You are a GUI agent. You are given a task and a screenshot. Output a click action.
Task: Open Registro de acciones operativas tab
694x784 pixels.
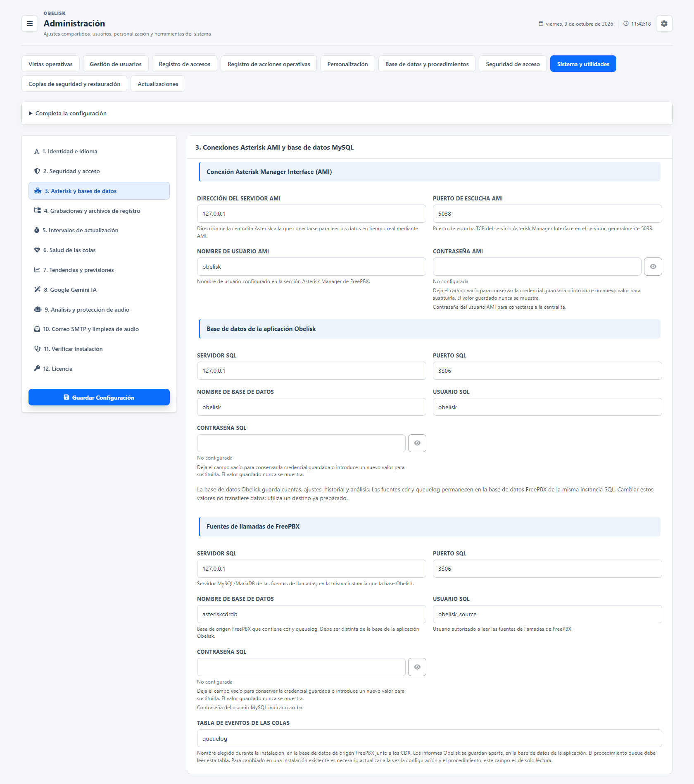pos(269,64)
